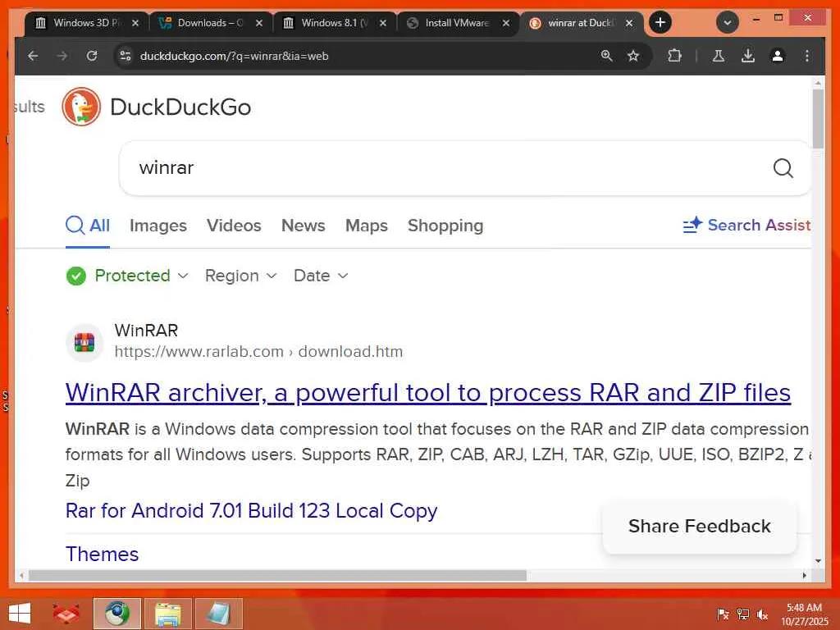The width and height of the screenshot is (840, 630).
Task: Switch to Images results
Action: click(x=158, y=226)
